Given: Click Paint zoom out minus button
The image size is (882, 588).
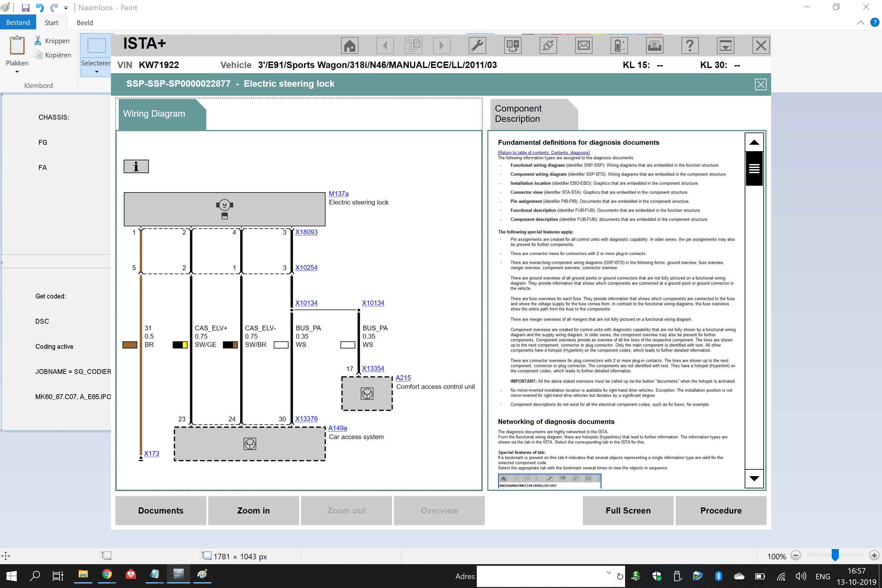Looking at the screenshot, I should point(795,555).
